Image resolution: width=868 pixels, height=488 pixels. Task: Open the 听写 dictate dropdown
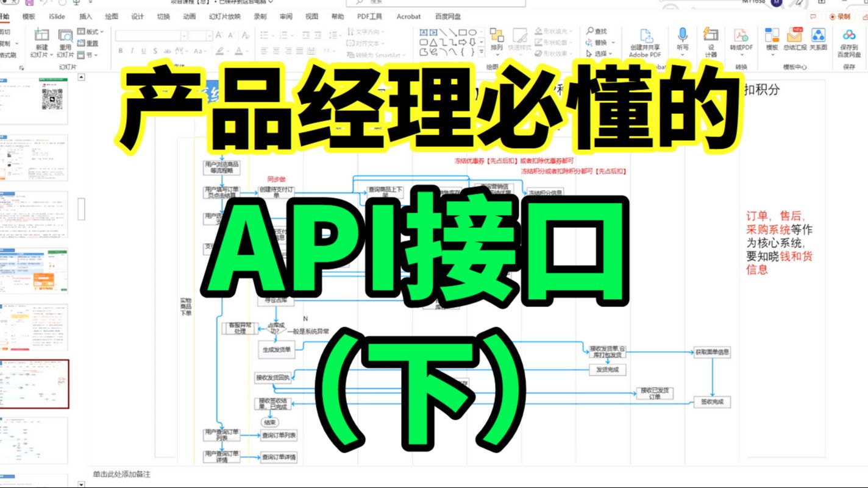683,42
